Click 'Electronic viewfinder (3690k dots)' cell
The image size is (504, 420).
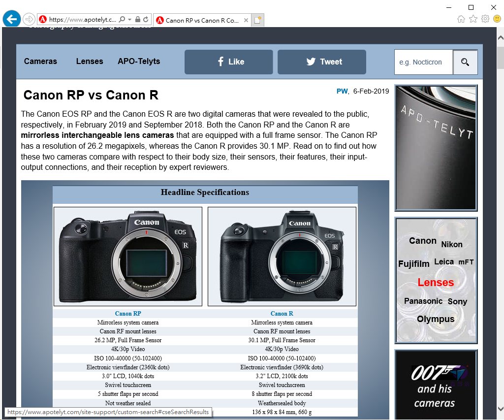[x=282, y=367]
